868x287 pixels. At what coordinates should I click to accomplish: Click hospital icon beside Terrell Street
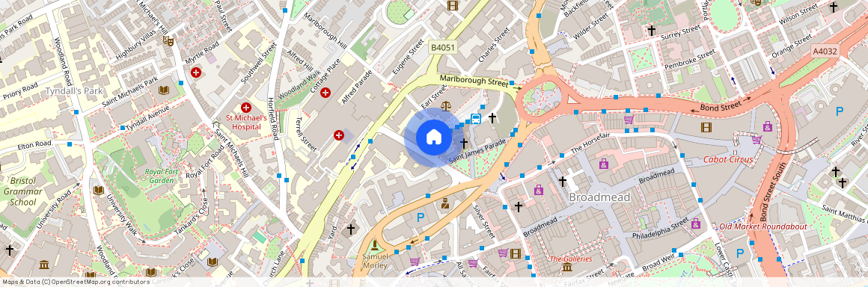(339, 135)
